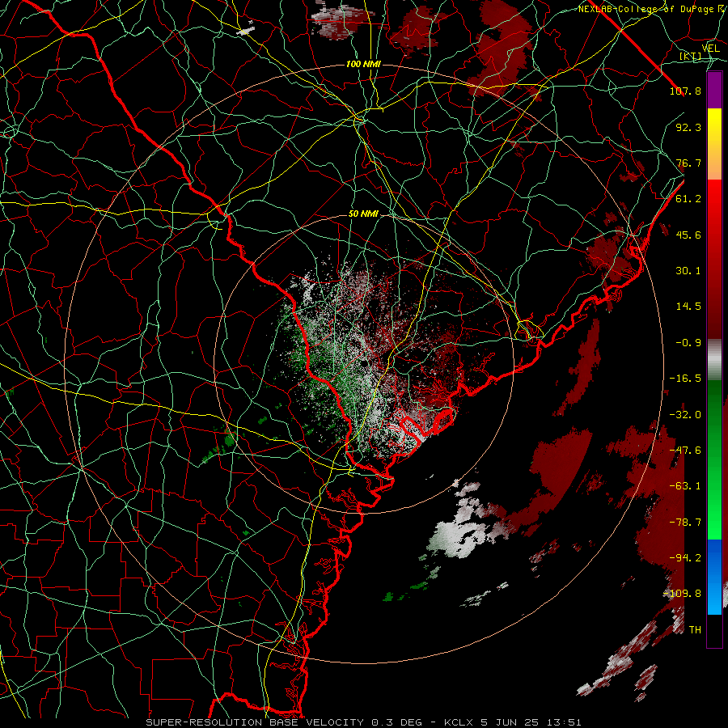The height and width of the screenshot is (728, 728).
Task: Click the 30.1 value on velocity scale
Action: pyautogui.click(x=688, y=271)
